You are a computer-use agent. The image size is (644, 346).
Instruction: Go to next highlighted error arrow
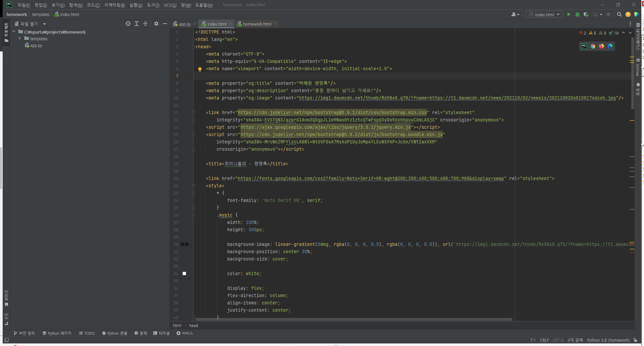(x=630, y=33)
